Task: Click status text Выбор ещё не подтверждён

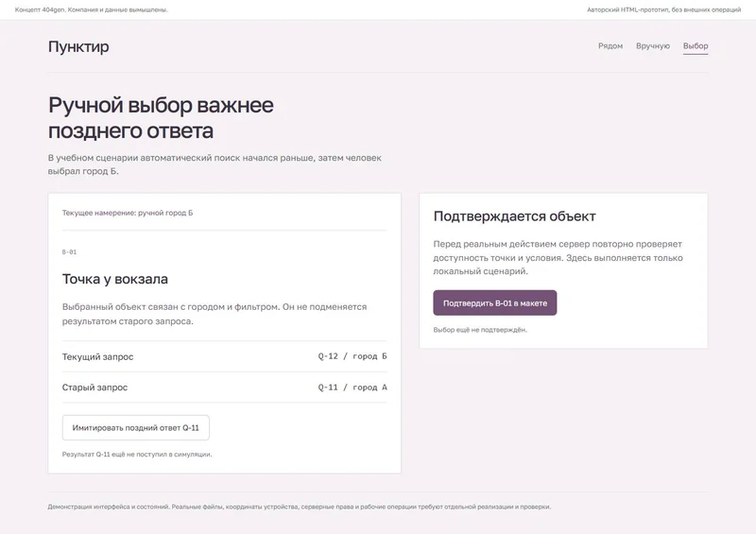Action: point(480,330)
